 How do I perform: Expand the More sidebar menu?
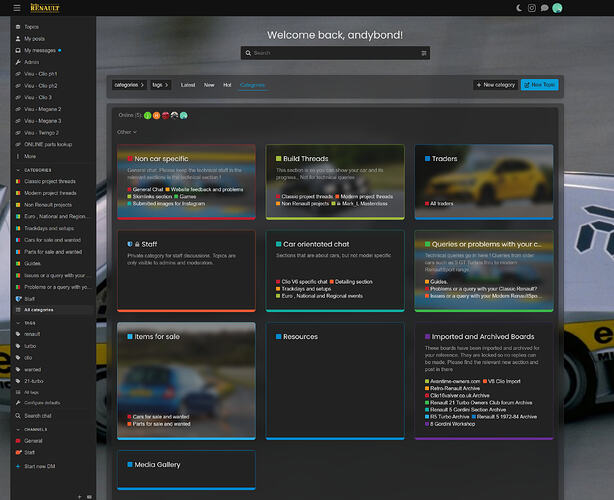tap(30, 156)
